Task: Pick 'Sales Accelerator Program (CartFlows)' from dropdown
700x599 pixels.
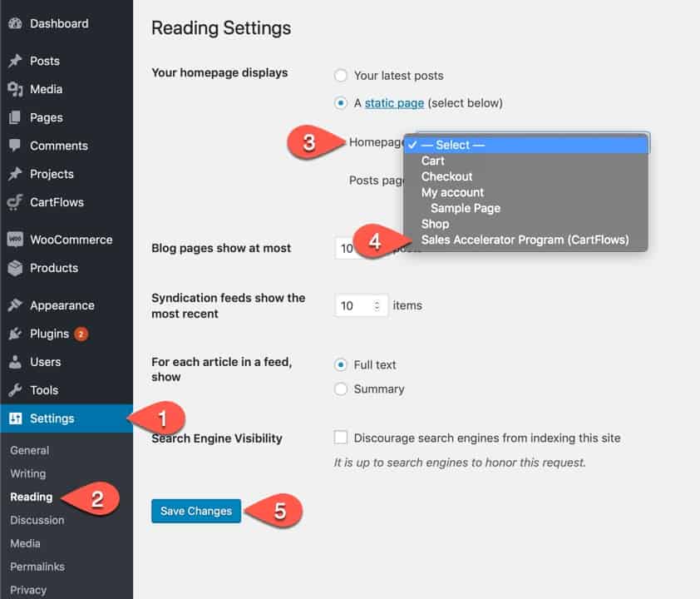Action: [x=525, y=240]
